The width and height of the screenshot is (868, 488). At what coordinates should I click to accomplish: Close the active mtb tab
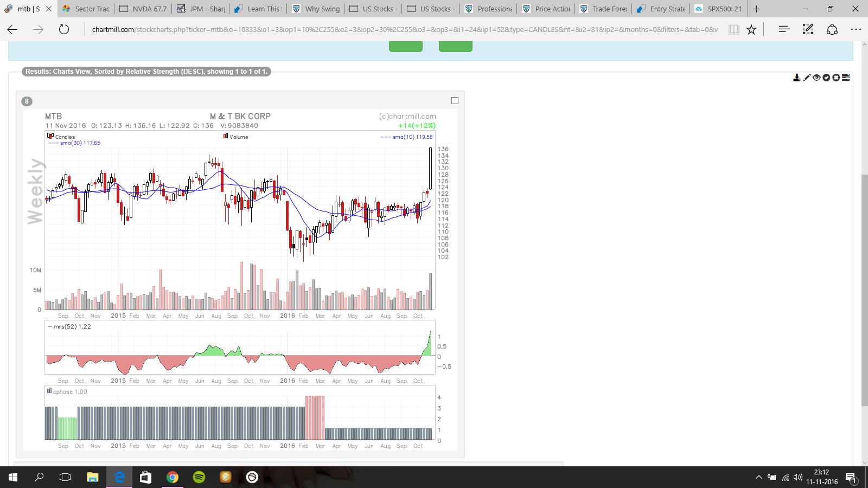(x=49, y=9)
